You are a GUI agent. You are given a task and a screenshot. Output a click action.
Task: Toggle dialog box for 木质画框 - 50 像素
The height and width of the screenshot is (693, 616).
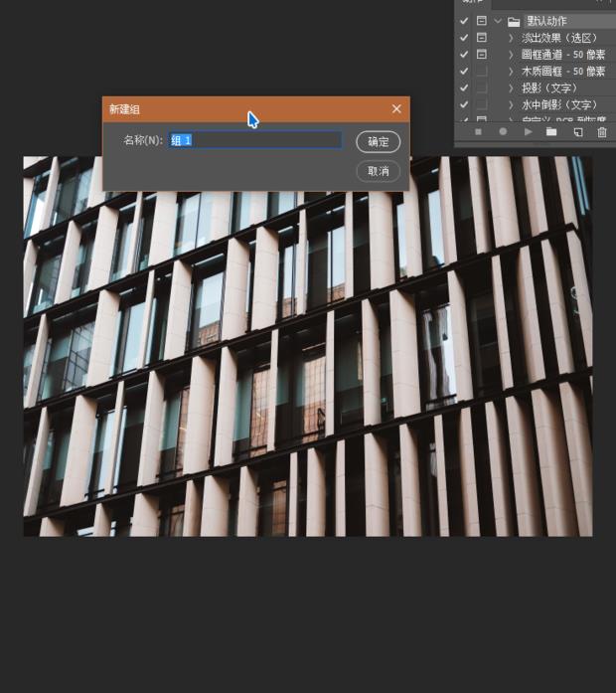(481, 72)
